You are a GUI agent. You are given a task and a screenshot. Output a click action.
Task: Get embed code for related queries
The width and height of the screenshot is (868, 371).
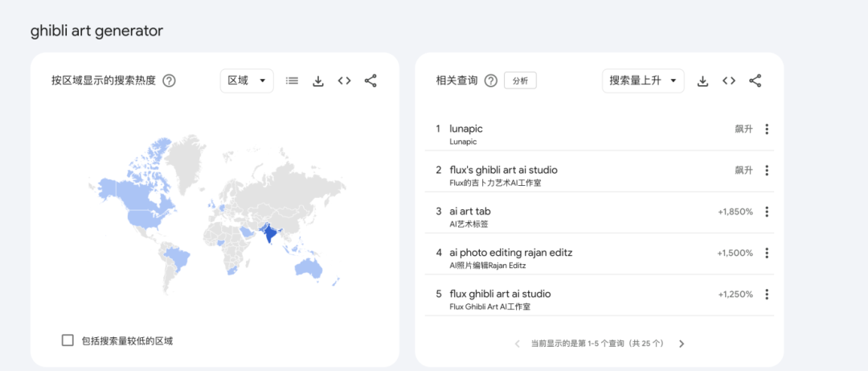coord(728,81)
